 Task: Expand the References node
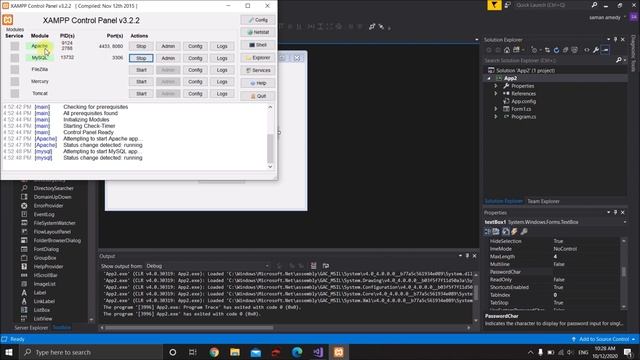pos(496,93)
